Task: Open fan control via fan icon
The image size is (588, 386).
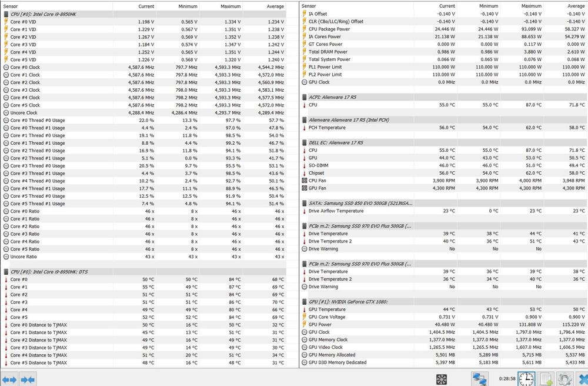Action: (441, 380)
